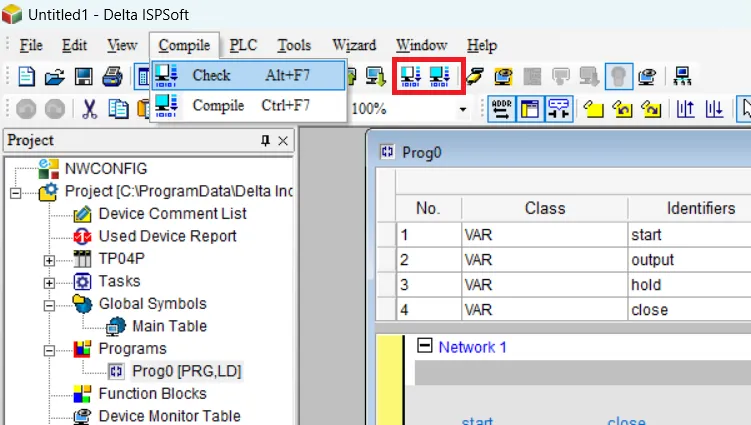
Task: Select Device Monitor Table item
Action: (170, 416)
